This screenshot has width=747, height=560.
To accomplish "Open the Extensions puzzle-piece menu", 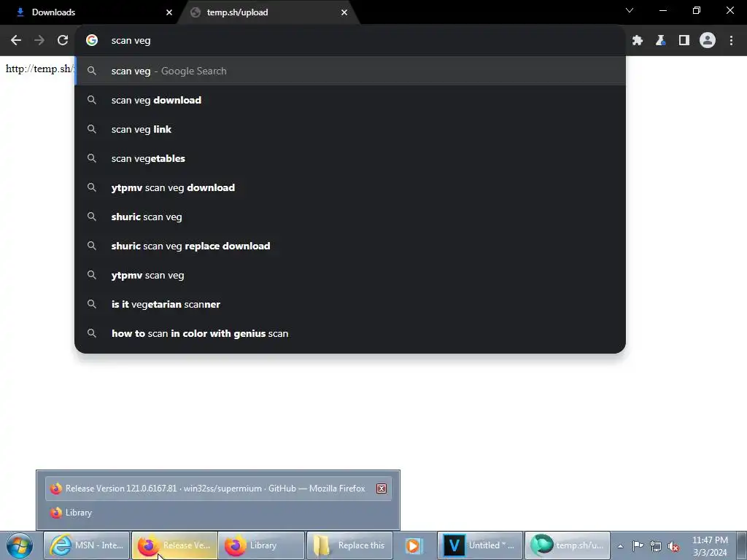I will pos(638,41).
